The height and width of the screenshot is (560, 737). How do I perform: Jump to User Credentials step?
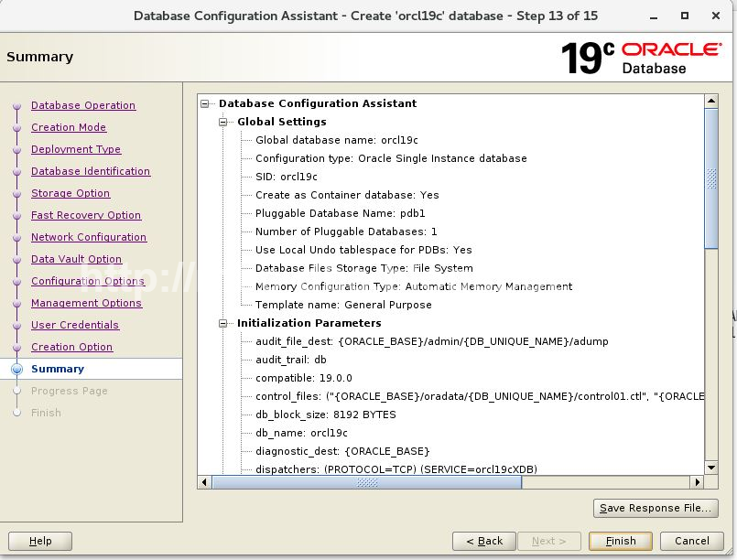click(75, 325)
